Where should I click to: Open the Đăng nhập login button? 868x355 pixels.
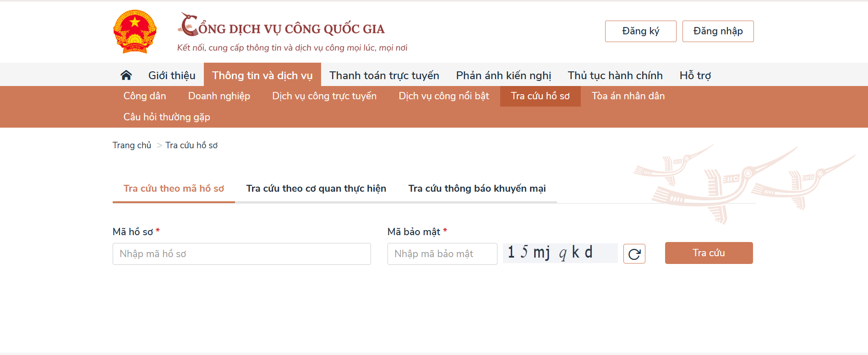click(718, 31)
